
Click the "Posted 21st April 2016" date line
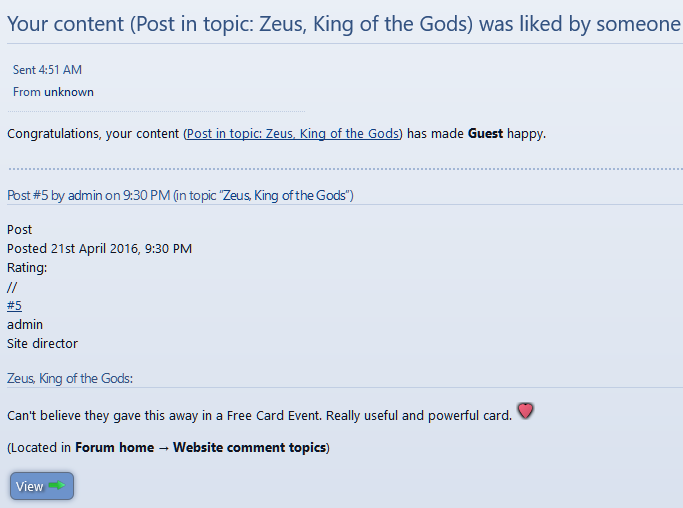(99, 248)
